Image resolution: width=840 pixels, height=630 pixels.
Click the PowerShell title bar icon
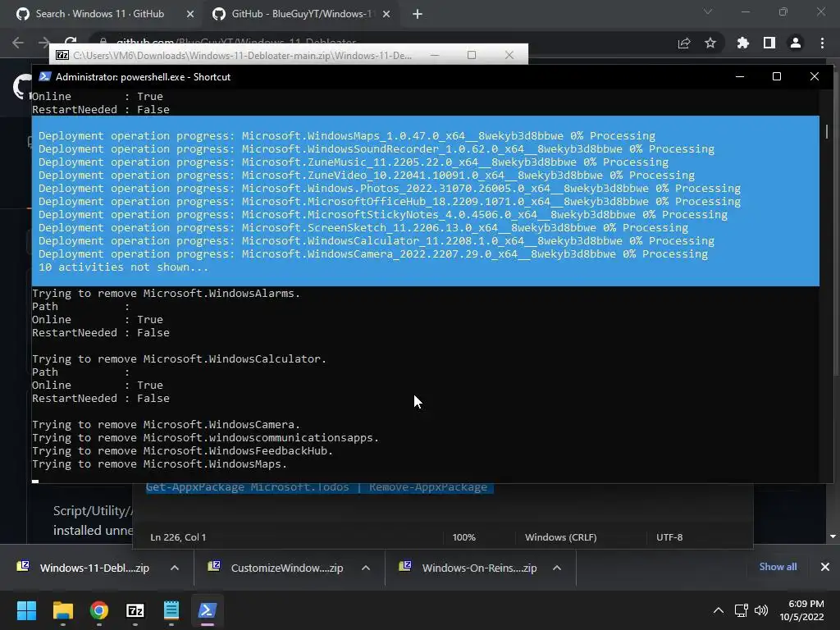pos(45,76)
